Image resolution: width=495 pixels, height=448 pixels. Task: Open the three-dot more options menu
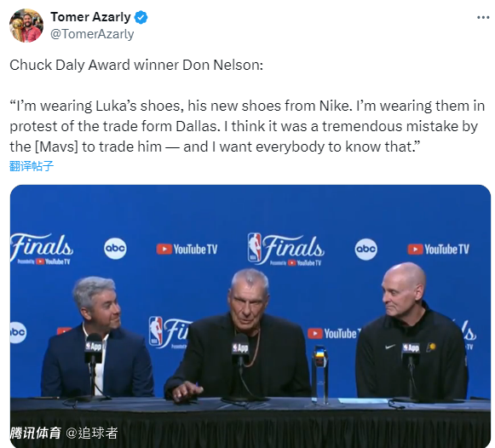483,17
